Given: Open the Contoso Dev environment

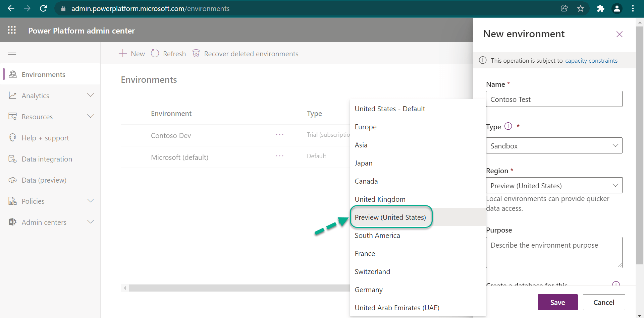Looking at the screenshot, I should (171, 135).
